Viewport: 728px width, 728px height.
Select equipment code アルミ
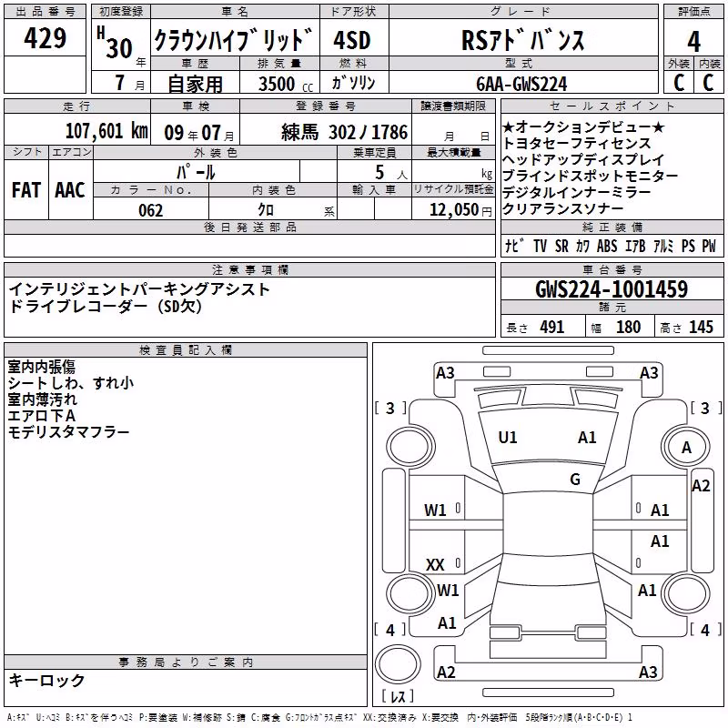(663, 246)
